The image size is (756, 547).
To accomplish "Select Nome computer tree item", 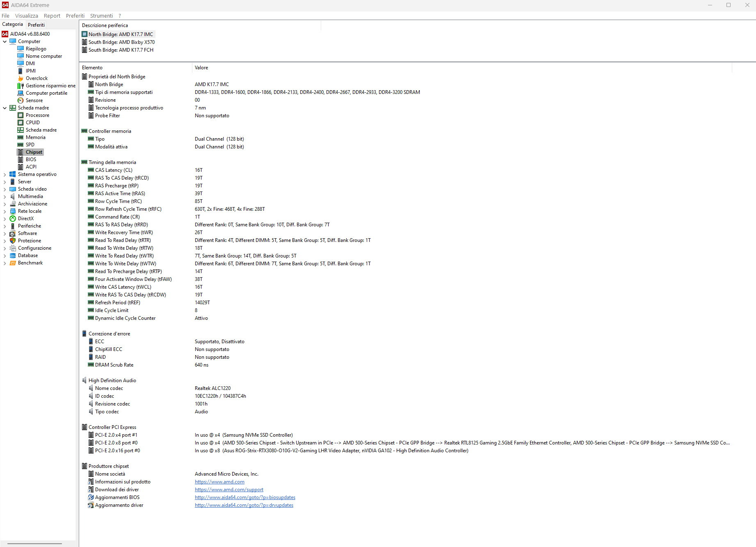I will click(44, 56).
